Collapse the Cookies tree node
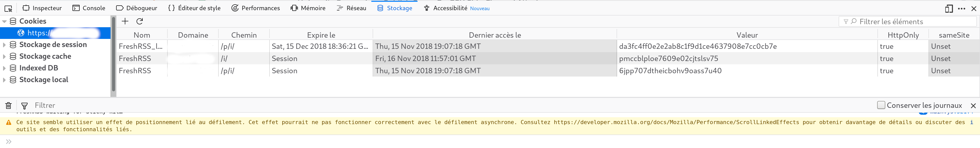The image size is (980, 148). tap(5, 22)
